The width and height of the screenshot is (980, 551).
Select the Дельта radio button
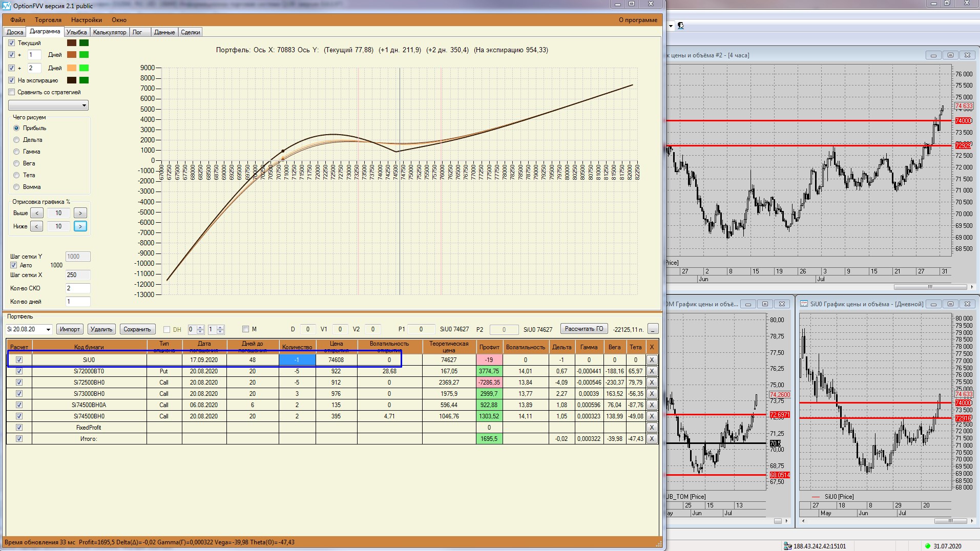(x=16, y=140)
